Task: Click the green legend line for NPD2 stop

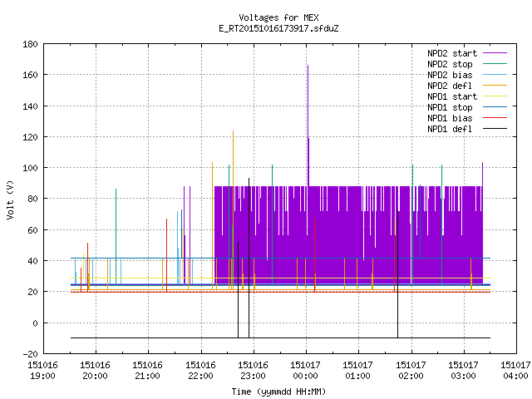Action: (x=495, y=63)
